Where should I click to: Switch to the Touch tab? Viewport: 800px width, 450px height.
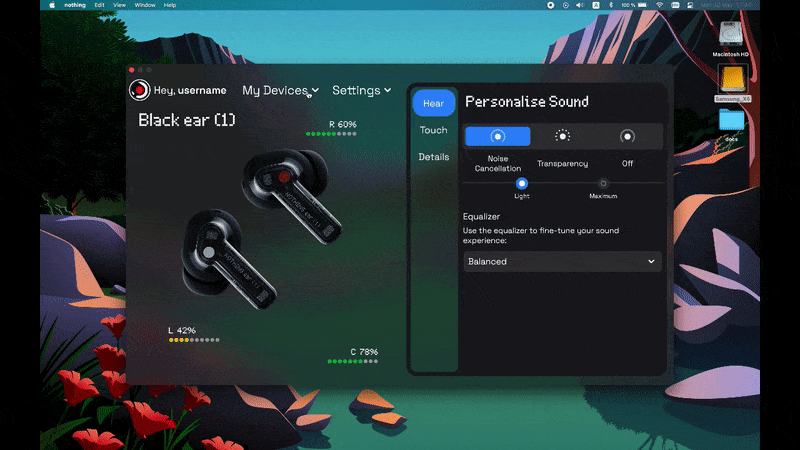(433, 130)
